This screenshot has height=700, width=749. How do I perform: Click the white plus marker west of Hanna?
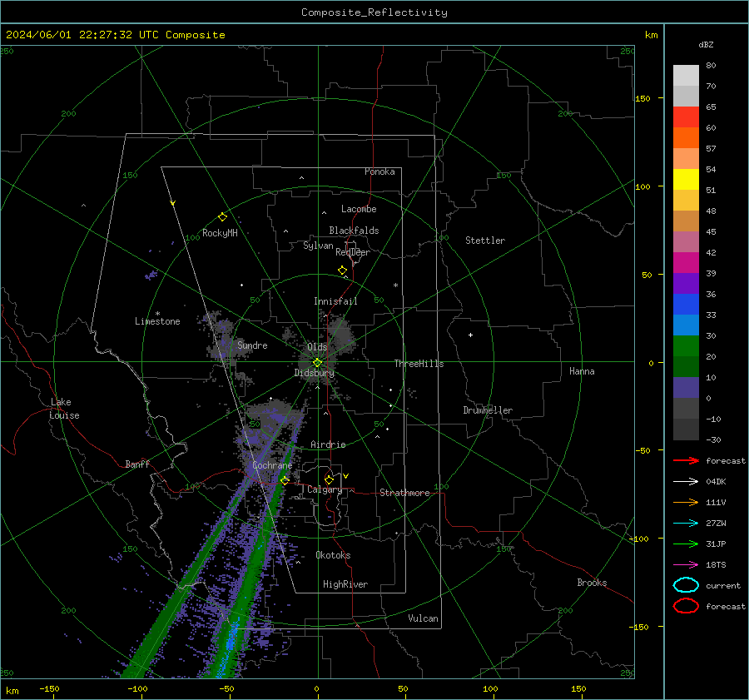click(470, 335)
